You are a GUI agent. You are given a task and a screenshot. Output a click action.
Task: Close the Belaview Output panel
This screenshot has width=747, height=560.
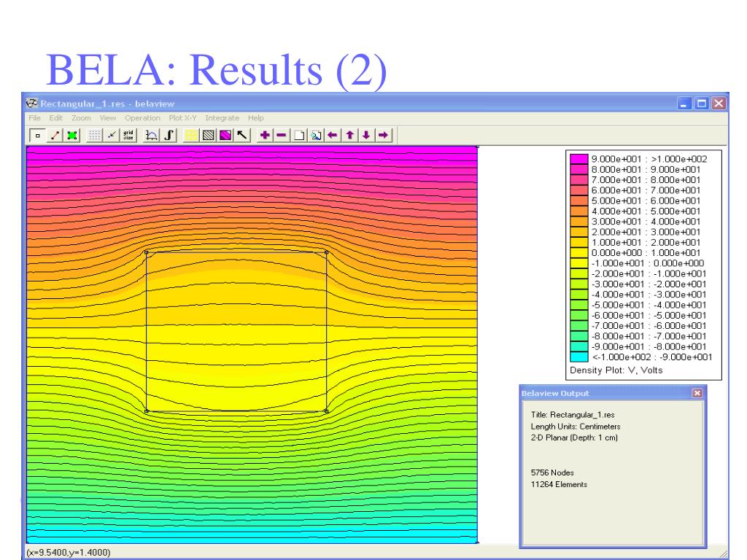tap(697, 393)
